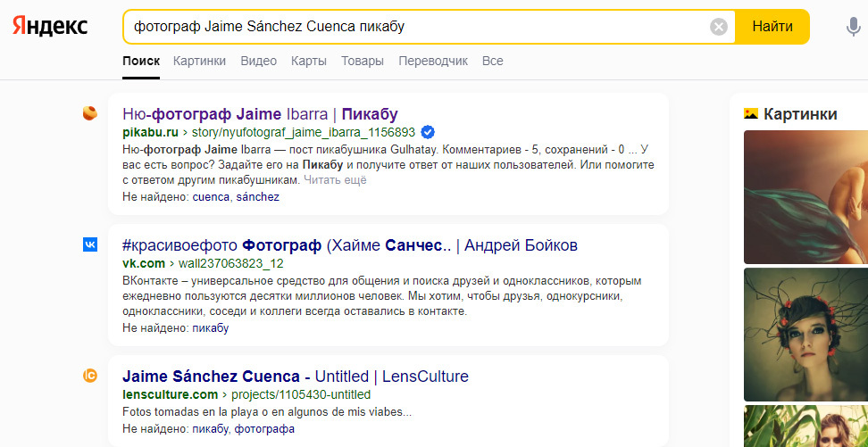
Task: Click the Yandex logo
Action: [x=50, y=27]
